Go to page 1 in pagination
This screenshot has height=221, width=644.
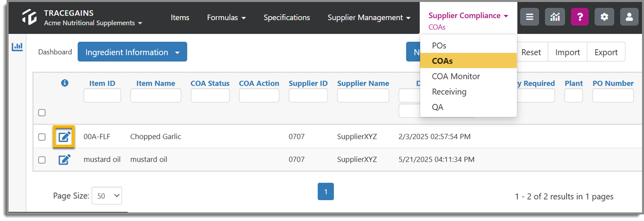click(x=326, y=192)
